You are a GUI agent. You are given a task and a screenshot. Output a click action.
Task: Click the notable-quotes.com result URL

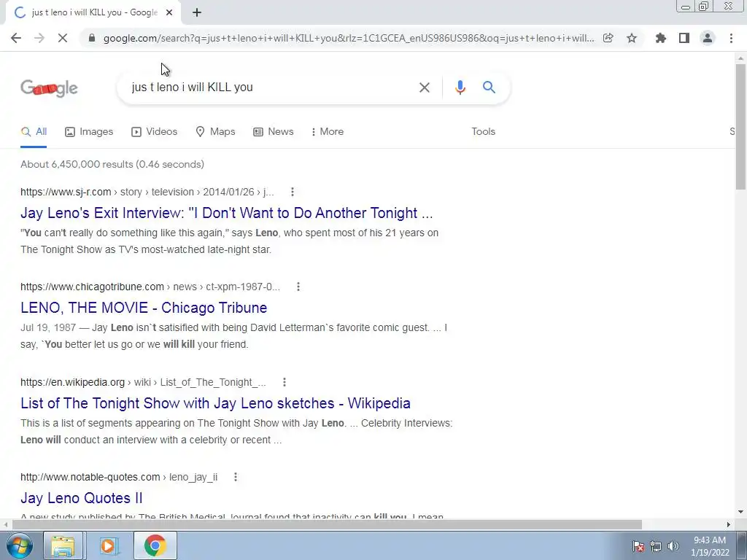pos(119,477)
